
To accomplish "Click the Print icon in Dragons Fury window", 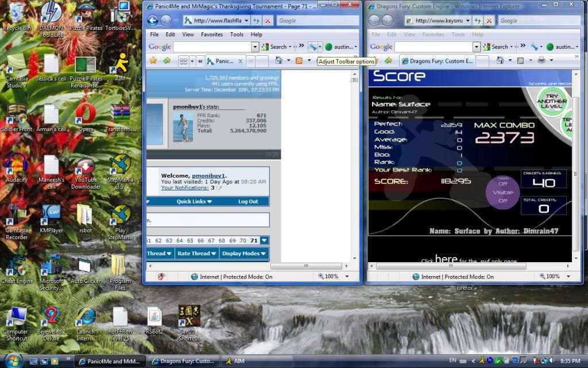I will click(541, 60).
